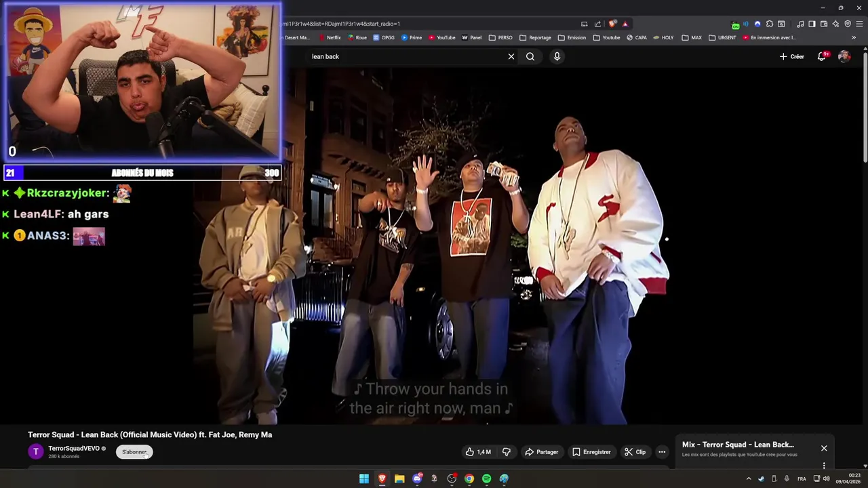Open the TerrorSquadVEVO channel name link
The image size is (868, 488).
click(x=74, y=448)
